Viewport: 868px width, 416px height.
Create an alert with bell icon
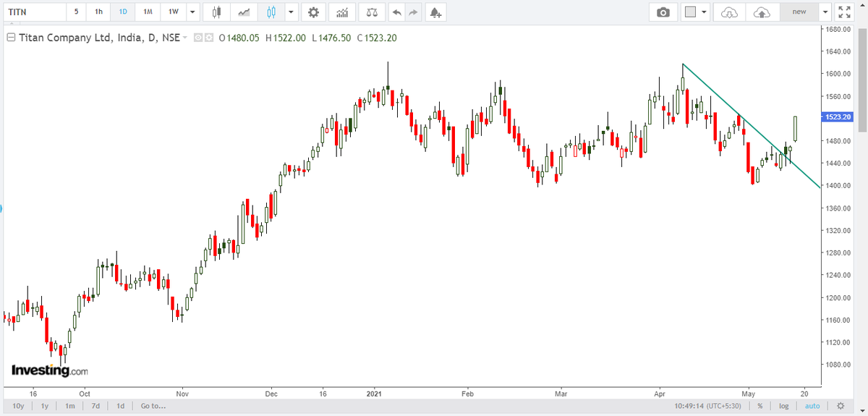[435, 12]
